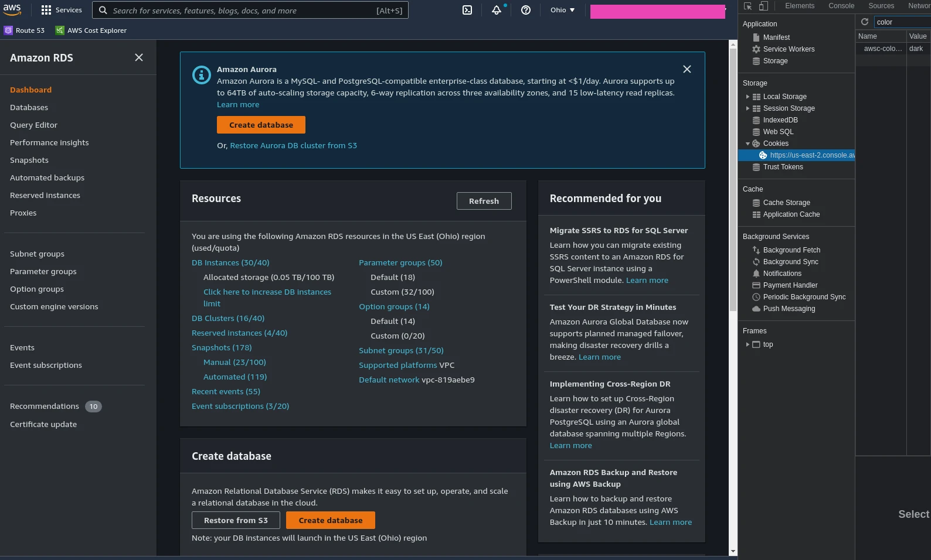
Task: Select Trust Tokens entry
Action: (783, 167)
